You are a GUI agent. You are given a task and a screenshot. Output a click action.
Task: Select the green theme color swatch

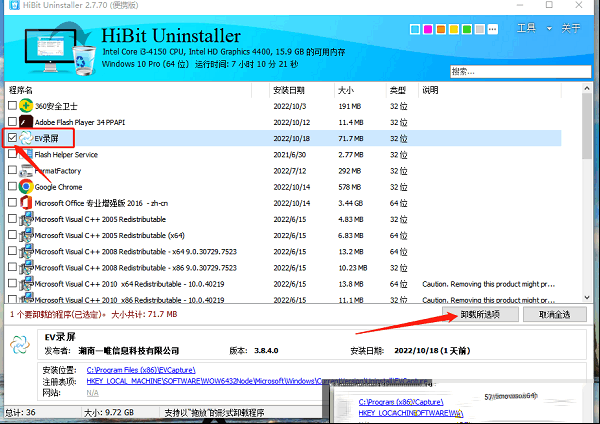tap(467, 29)
